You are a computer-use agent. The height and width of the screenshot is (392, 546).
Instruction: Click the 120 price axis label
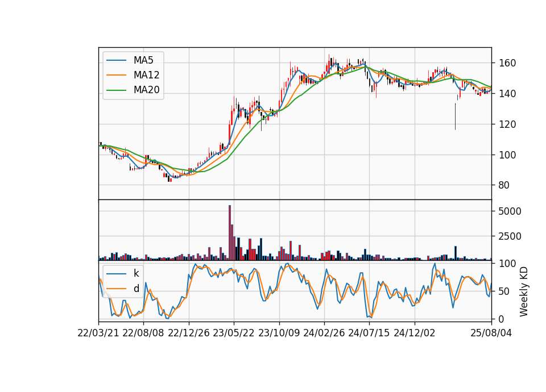[x=507, y=124]
